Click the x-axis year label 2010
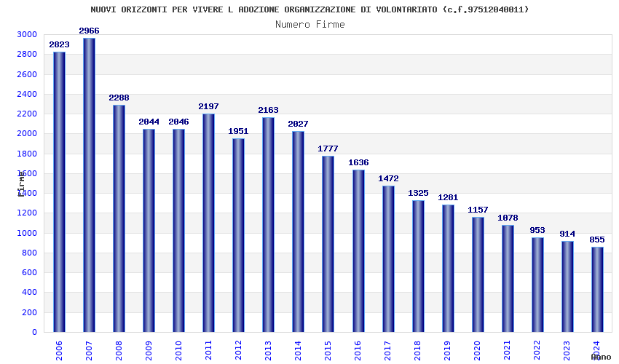Image resolution: width=619 pixels, height=364 pixels. click(x=179, y=351)
